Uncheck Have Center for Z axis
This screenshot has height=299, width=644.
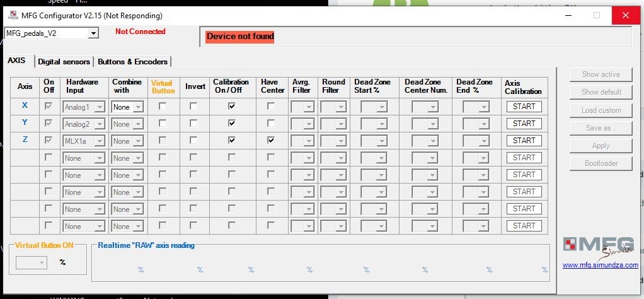pyautogui.click(x=271, y=140)
